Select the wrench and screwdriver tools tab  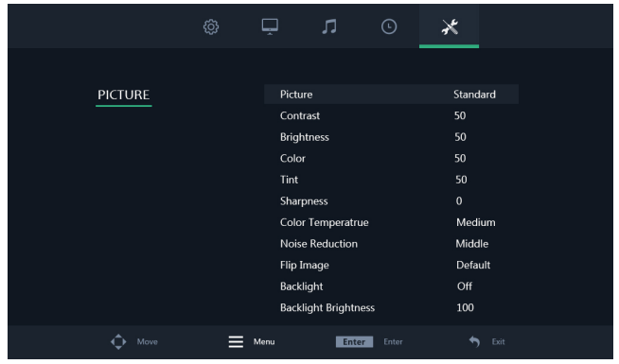click(450, 26)
